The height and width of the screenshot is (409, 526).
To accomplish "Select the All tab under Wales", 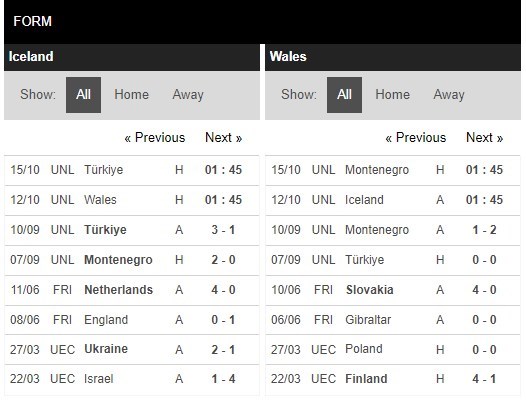I will point(344,95).
